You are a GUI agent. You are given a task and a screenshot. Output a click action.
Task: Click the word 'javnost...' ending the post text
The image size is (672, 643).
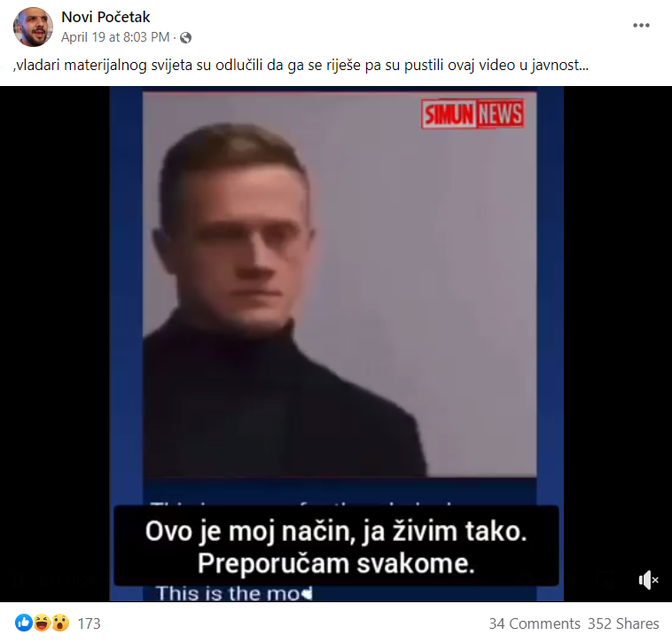[559, 65]
